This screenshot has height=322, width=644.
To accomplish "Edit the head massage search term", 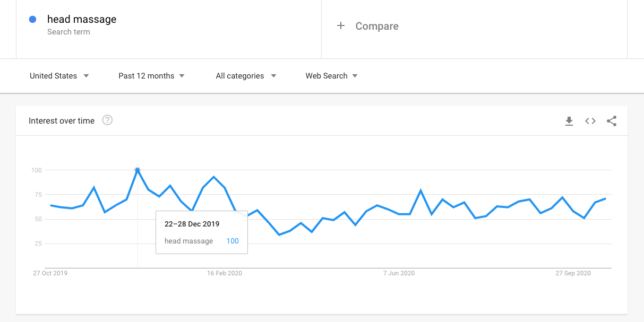I will [x=82, y=20].
